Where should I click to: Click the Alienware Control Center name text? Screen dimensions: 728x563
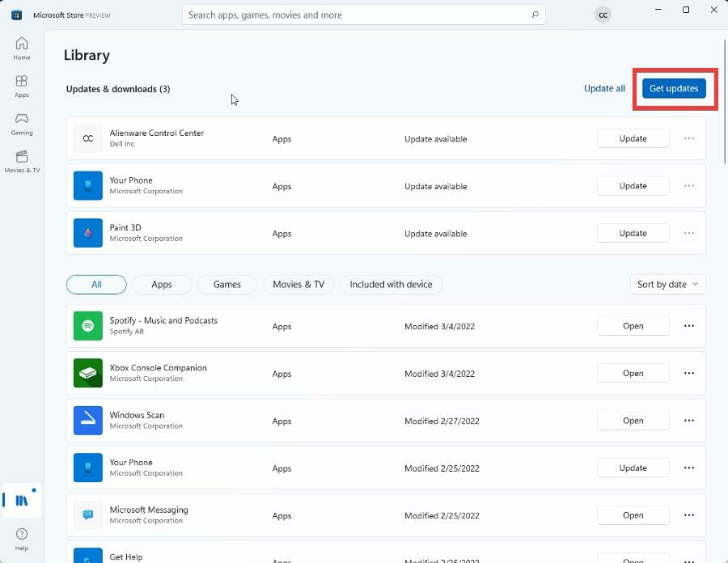pos(156,133)
